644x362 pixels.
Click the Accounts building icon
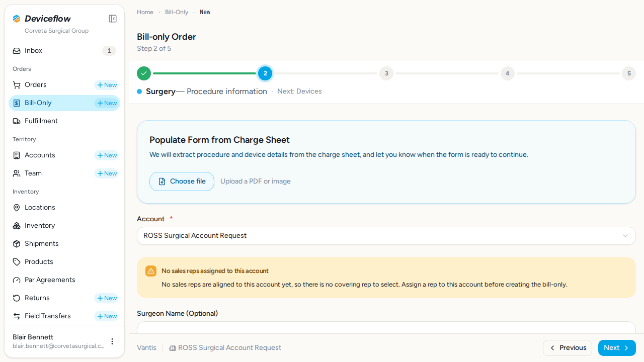click(17, 155)
